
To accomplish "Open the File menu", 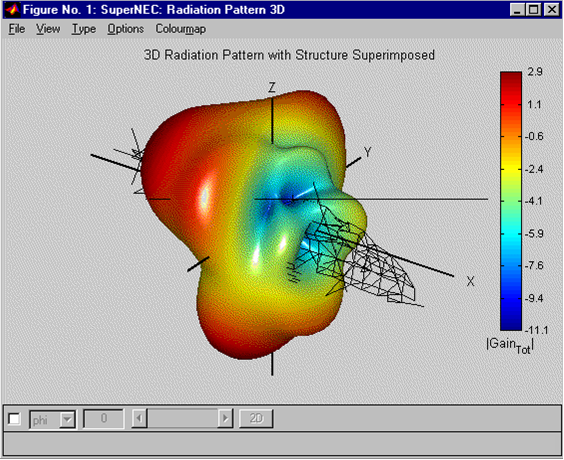I will coord(17,29).
